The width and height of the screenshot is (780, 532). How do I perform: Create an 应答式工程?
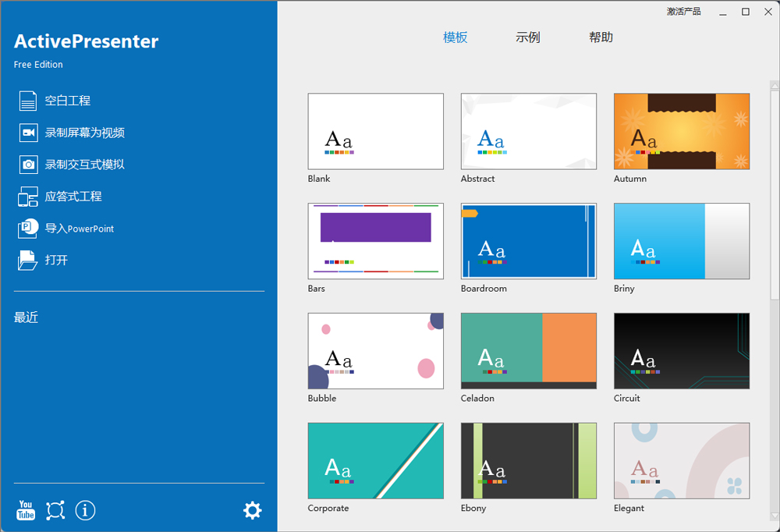(73, 197)
